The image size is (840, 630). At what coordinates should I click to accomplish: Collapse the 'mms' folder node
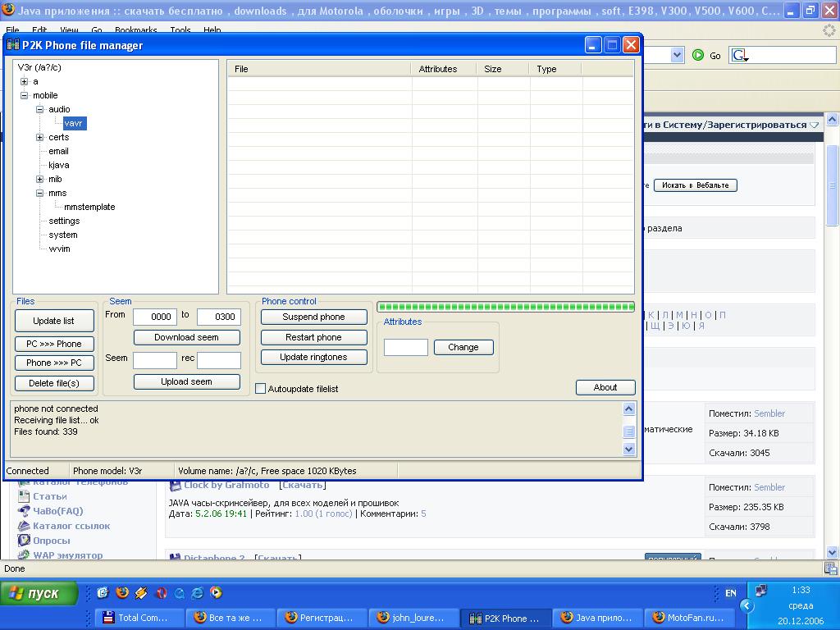(x=39, y=193)
